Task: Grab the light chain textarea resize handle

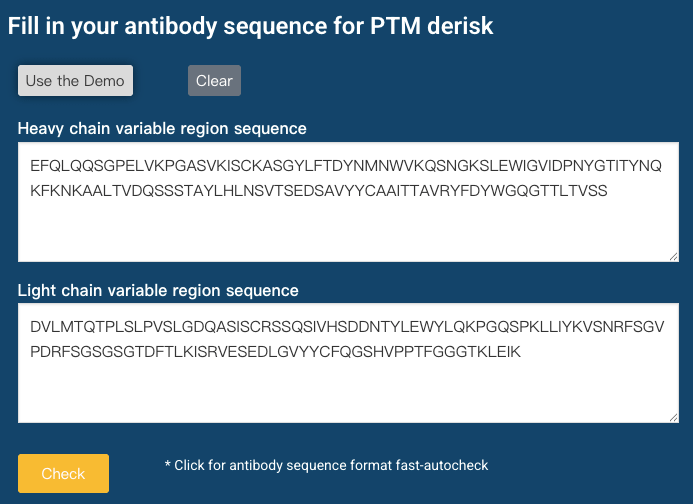Action: (x=673, y=416)
